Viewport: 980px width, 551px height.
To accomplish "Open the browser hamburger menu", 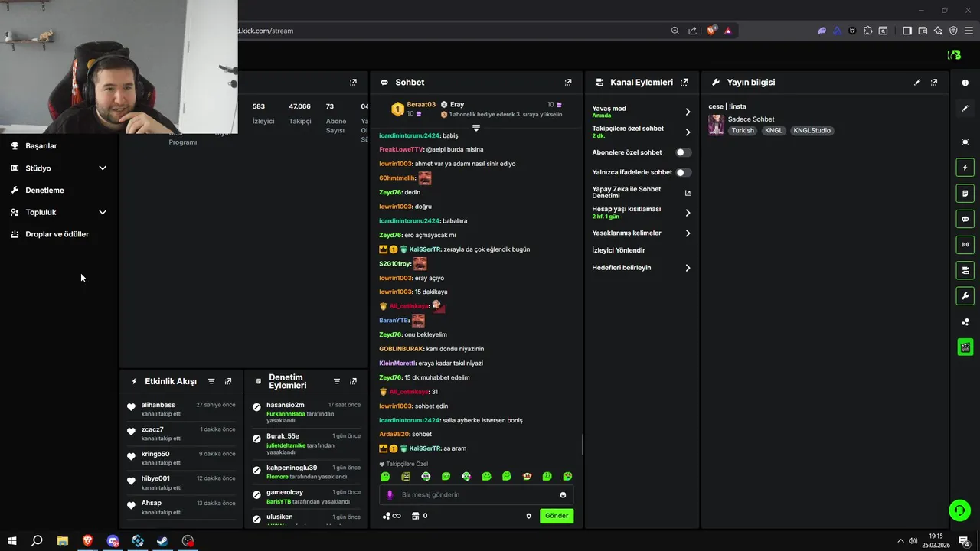I will click(969, 31).
